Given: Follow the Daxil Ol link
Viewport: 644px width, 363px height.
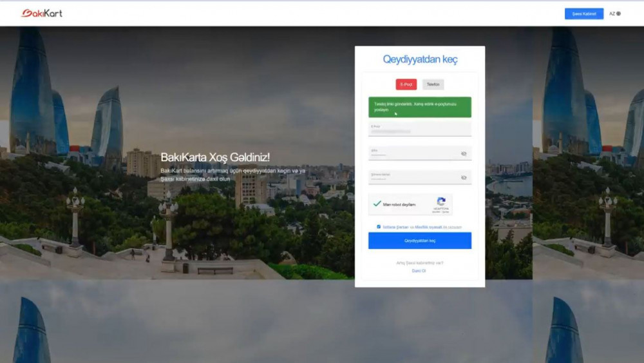Looking at the screenshot, I should coord(419,271).
